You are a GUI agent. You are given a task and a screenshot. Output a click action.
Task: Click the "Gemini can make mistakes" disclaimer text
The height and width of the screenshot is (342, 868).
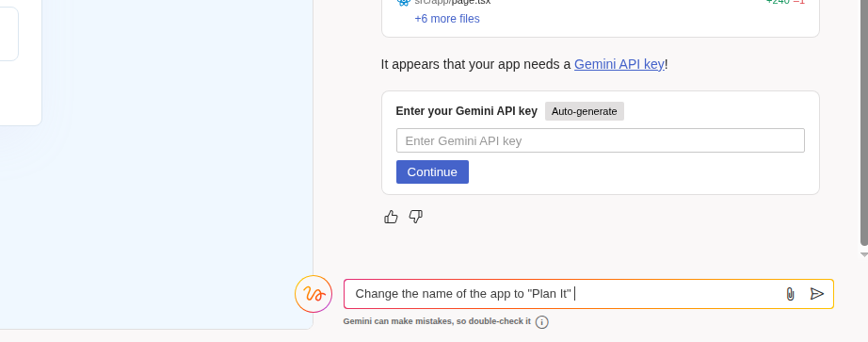[437, 321]
